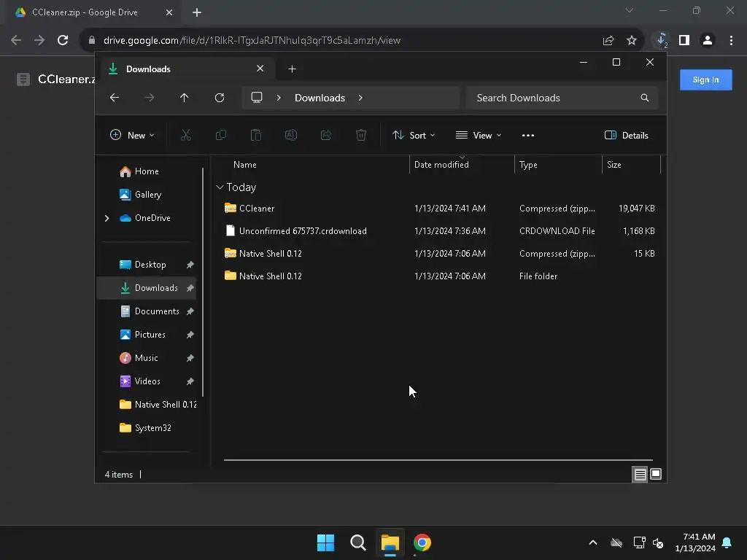Collapse the Today group
The width and height of the screenshot is (747, 560).
(220, 187)
